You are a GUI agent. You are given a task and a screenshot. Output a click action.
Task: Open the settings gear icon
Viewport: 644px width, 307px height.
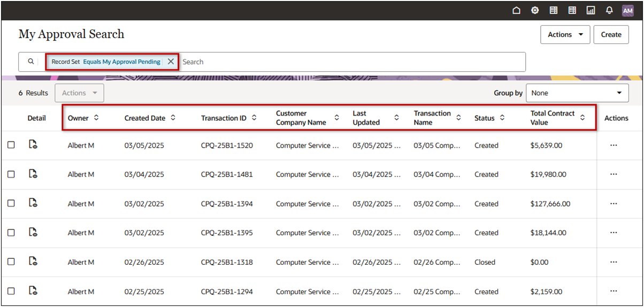pyautogui.click(x=535, y=10)
